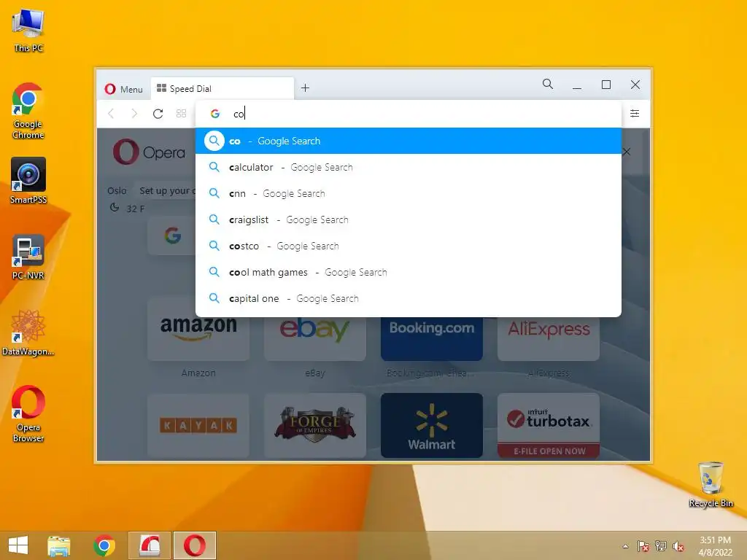
Task: Select the SmartPSS desktop shortcut
Action: (28, 181)
